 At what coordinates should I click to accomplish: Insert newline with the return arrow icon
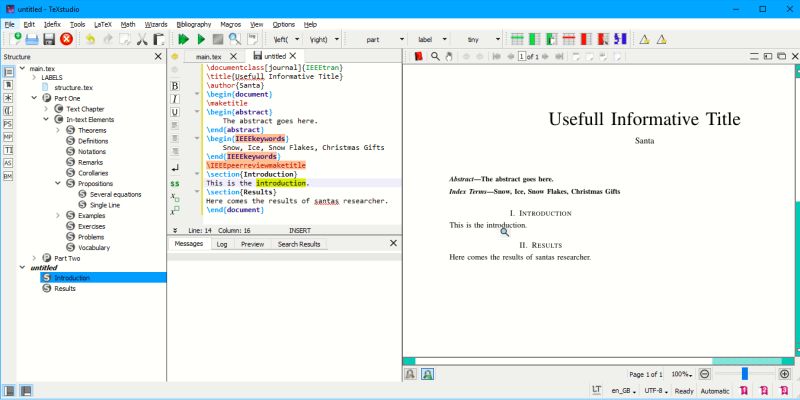(x=175, y=167)
